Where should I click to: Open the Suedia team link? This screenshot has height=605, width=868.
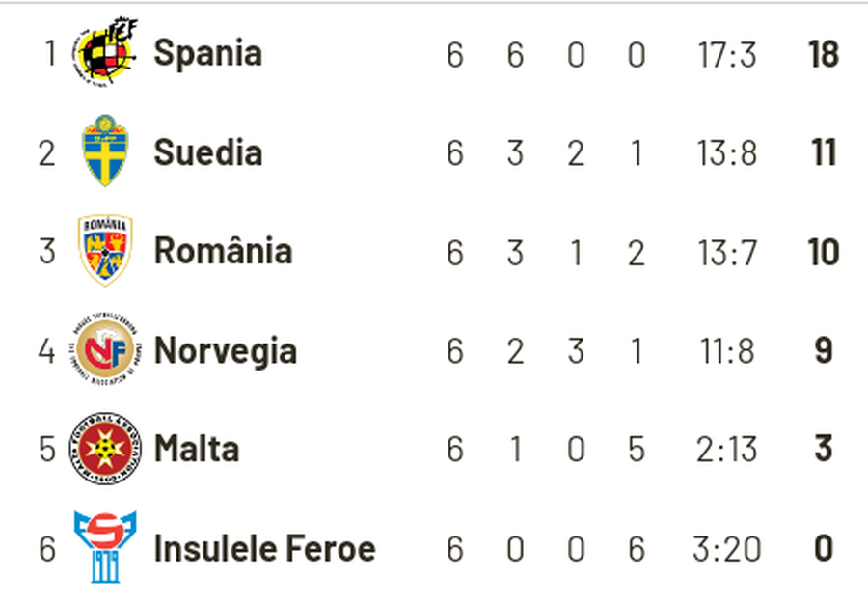click(208, 152)
